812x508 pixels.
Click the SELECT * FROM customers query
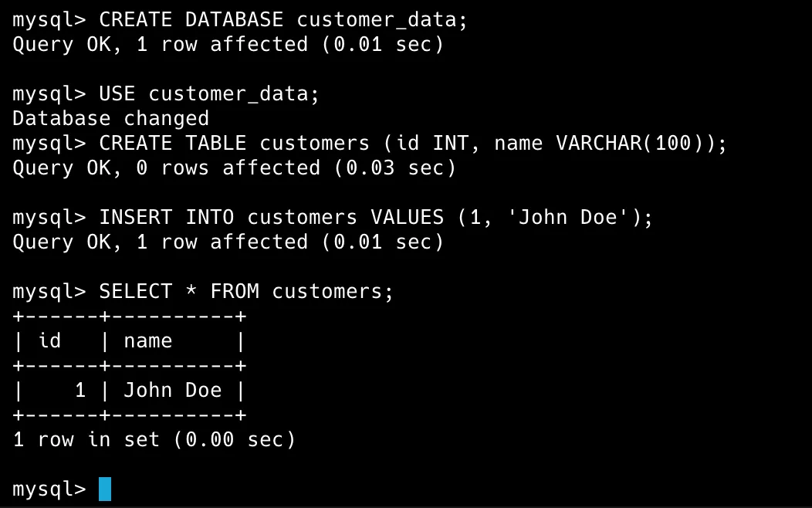[246, 292]
